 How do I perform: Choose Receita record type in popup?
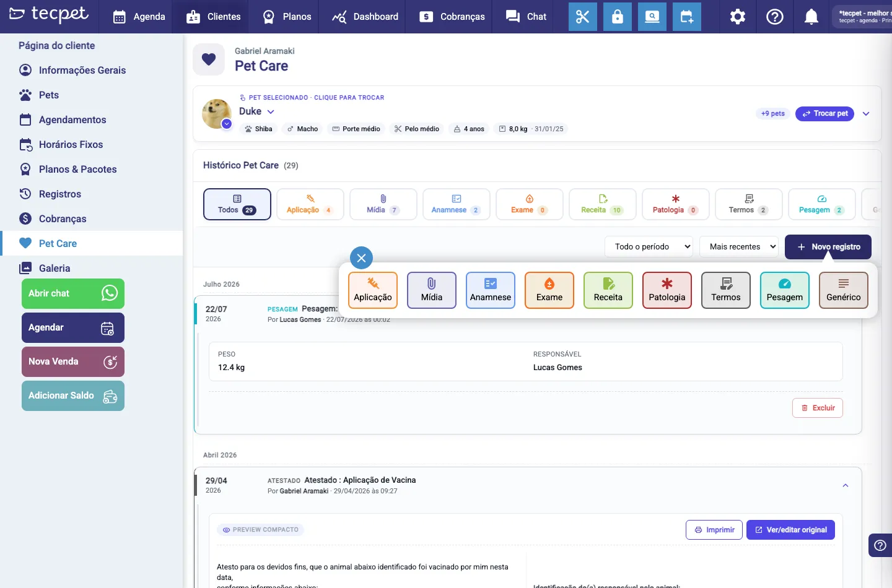click(x=608, y=290)
